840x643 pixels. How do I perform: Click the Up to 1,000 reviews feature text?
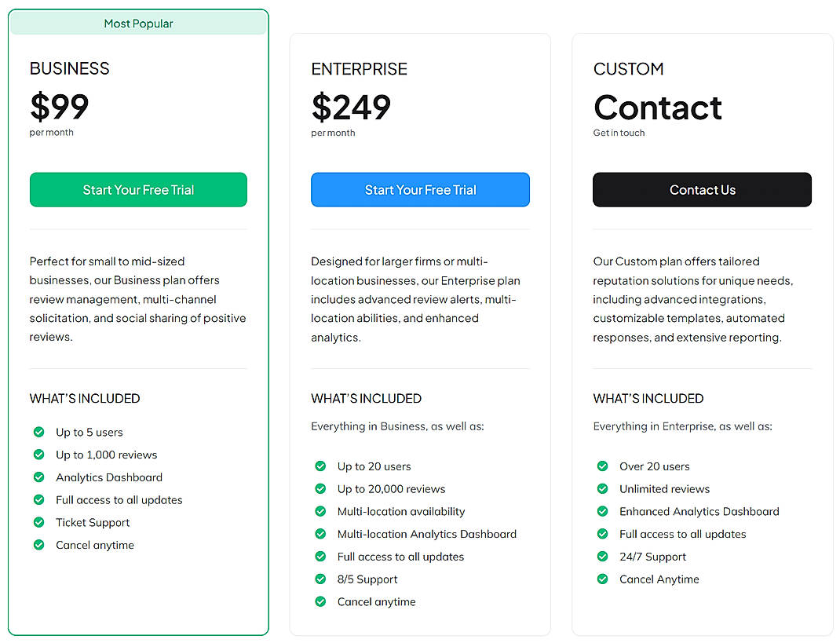106,455
